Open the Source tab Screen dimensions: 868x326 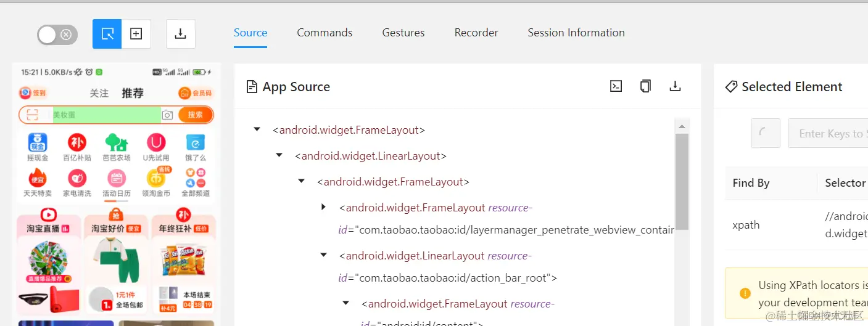point(250,33)
